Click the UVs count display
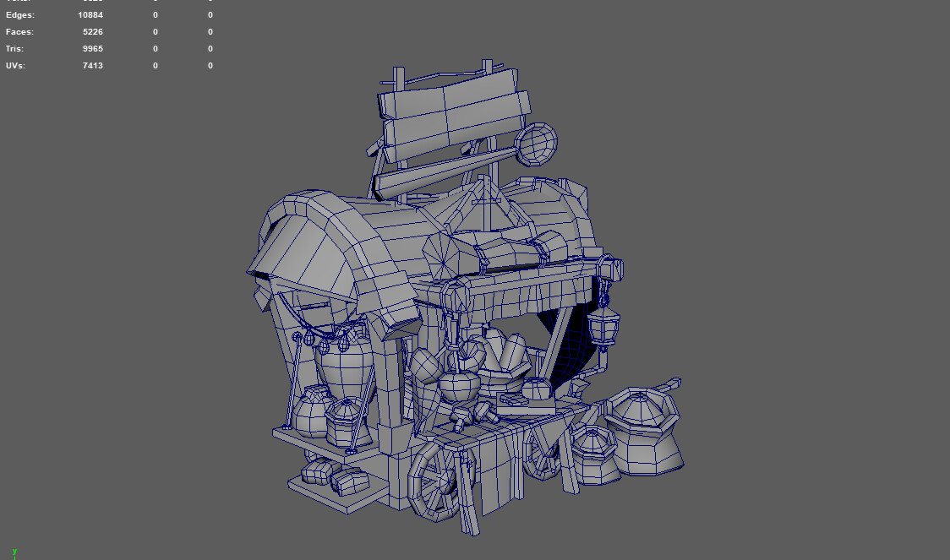The height and width of the screenshot is (560, 950). pyautogui.click(x=92, y=65)
